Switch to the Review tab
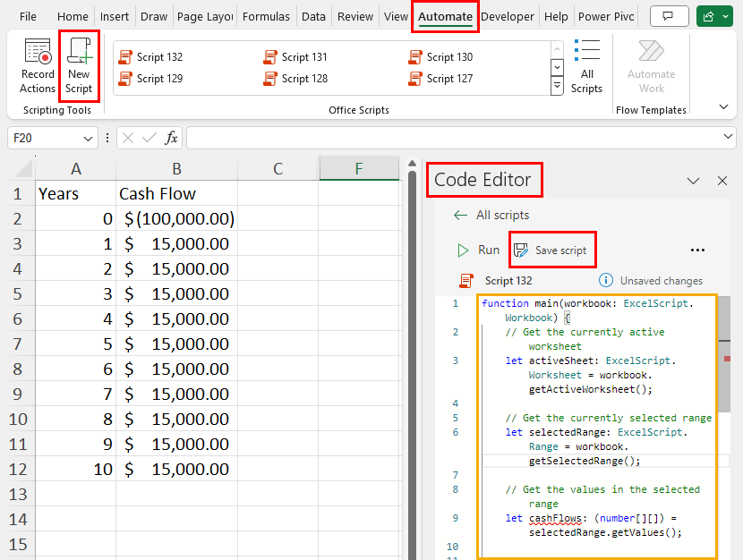 [354, 17]
